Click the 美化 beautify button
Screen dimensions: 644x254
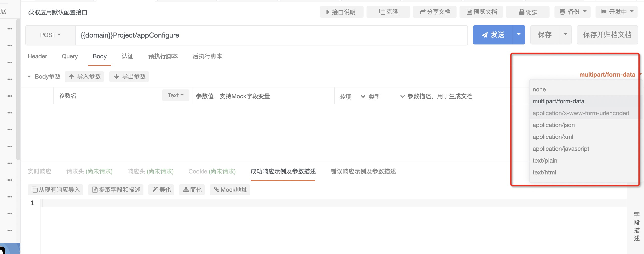point(161,190)
